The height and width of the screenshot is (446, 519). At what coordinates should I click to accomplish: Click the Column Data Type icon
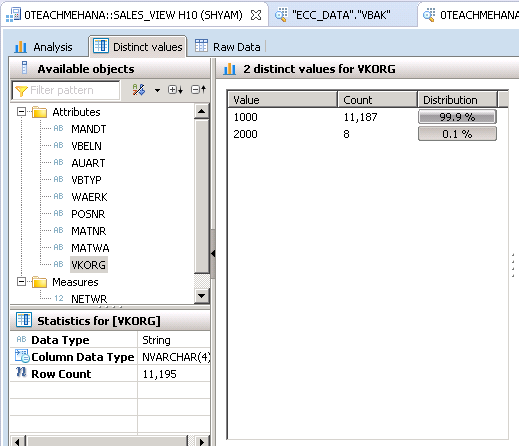tap(22, 356)
